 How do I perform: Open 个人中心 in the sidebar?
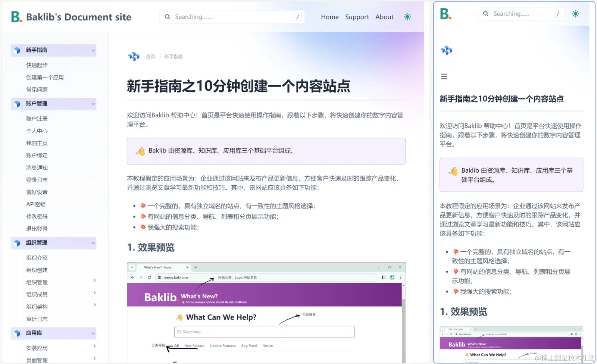coord(37,131)
